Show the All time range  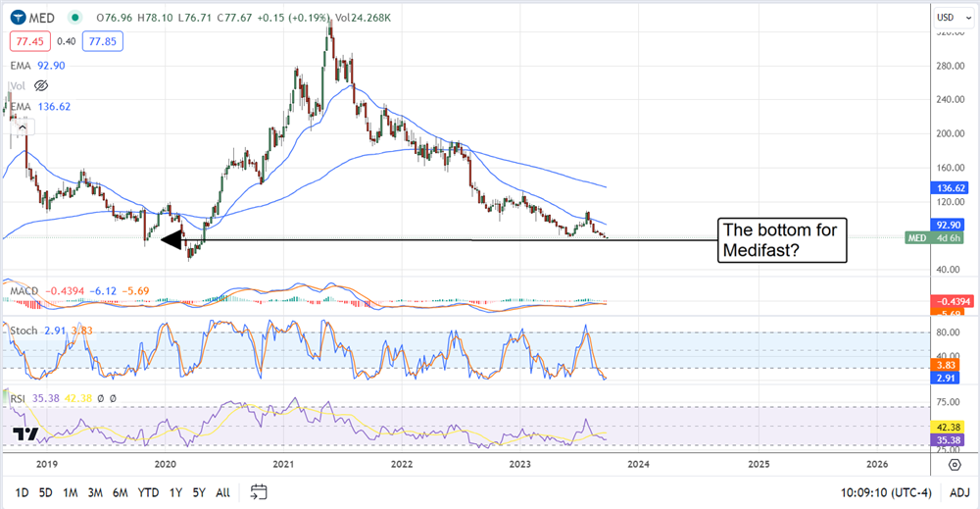click(222, 492)
